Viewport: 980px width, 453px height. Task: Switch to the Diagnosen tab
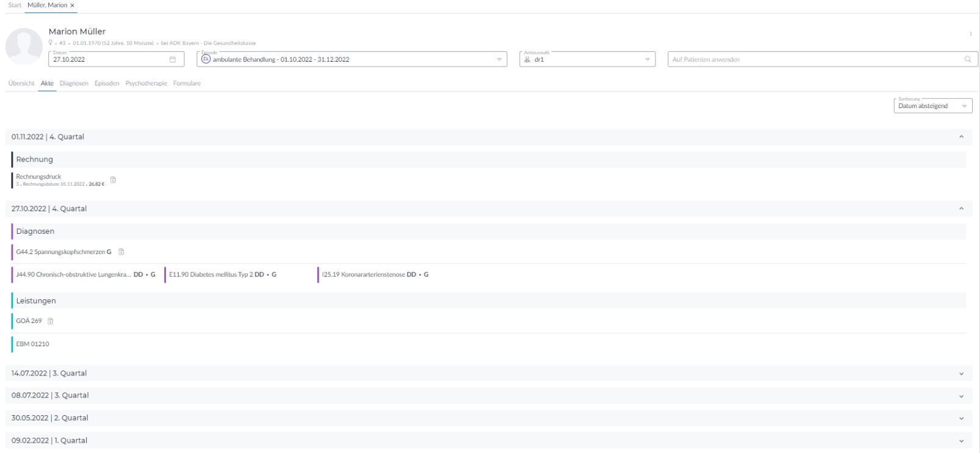74,83
